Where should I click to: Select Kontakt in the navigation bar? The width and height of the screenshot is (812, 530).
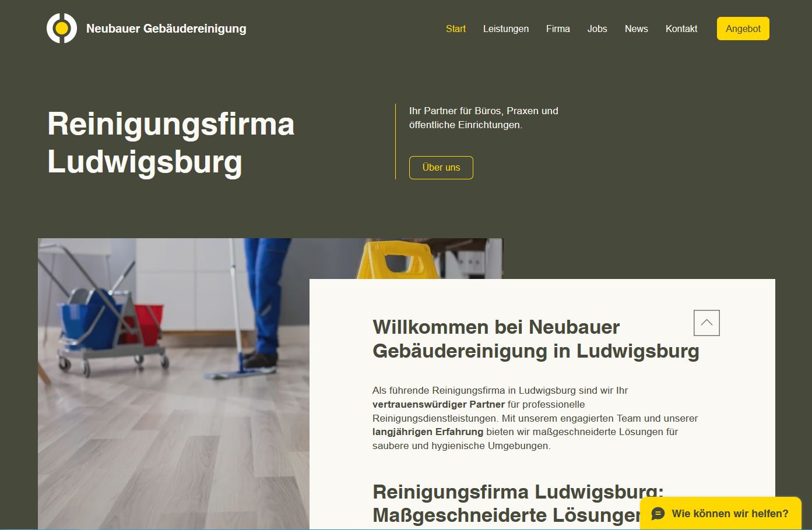click(x=681, y=29)
